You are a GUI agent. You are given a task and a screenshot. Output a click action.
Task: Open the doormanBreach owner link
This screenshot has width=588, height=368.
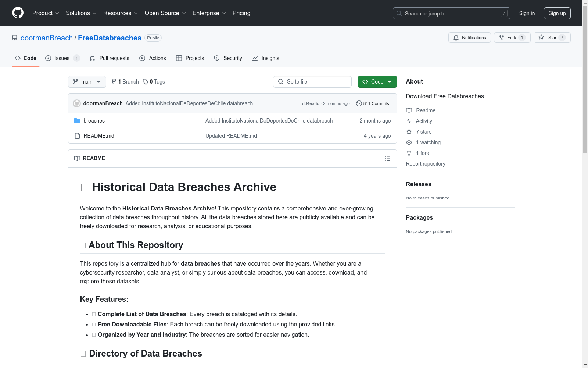pos(47,38)
